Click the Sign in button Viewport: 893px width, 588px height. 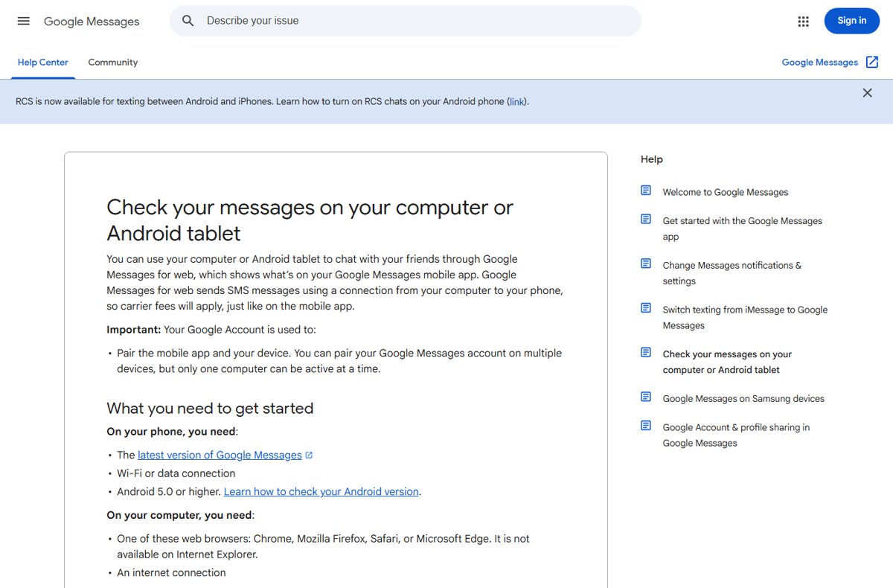tap(852, 21)
